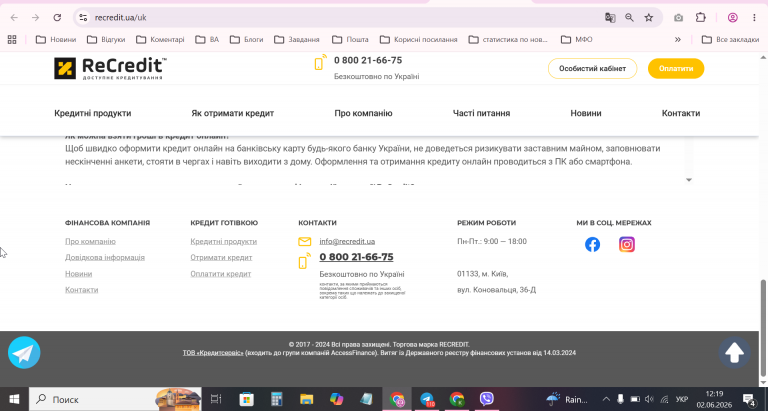Click the site information icon in address bar
The width and height of the screenshot is (768, 411).
coord(83,18)
